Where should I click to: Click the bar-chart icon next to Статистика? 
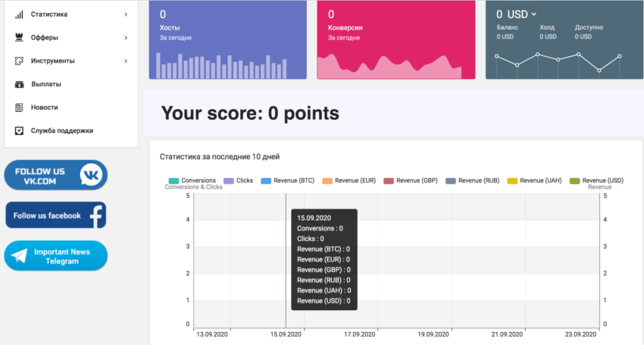[19, 14]
